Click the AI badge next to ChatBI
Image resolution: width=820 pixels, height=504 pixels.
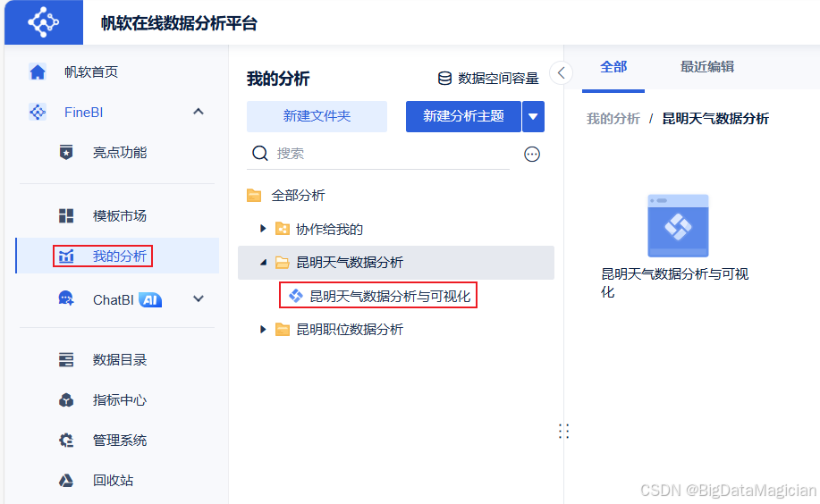tap(150, 299)
